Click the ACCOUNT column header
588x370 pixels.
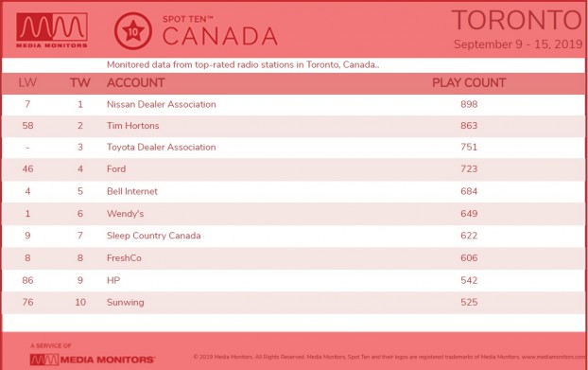(136, 82)
